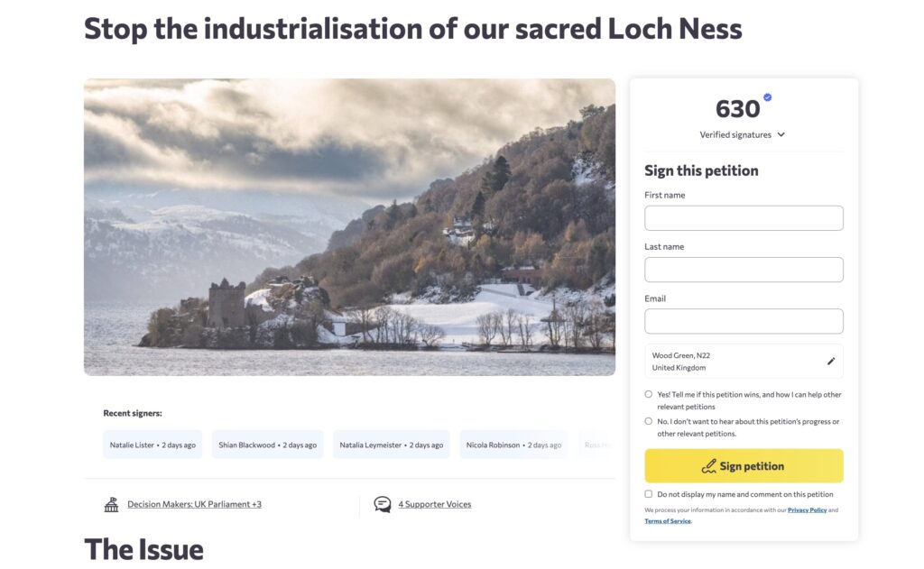The height and width of the screenshot is (569, 924).
Task: Click inside the Email input field
Action: tap(743, 320)
